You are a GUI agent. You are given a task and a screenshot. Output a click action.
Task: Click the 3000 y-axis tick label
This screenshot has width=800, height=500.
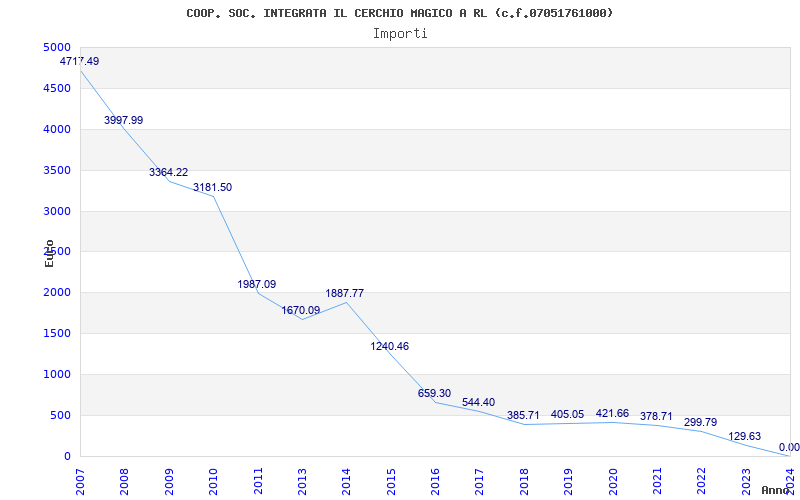click(57, 211)
